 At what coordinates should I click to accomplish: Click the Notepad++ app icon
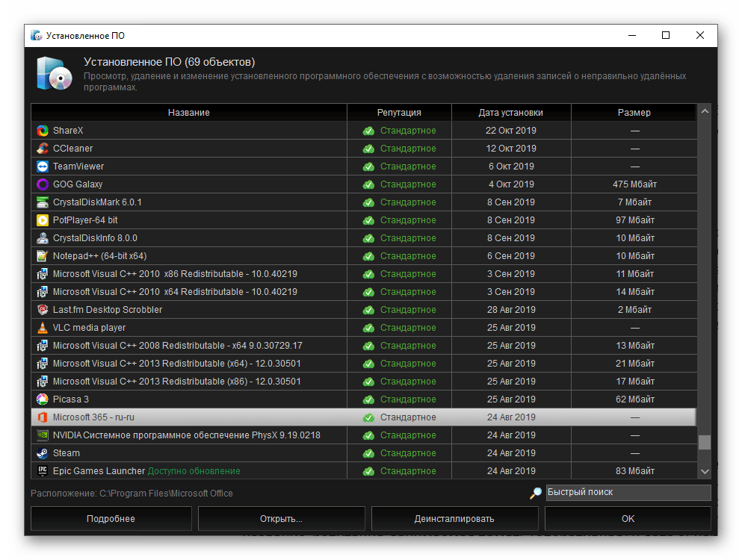click(x=43, y=256)
